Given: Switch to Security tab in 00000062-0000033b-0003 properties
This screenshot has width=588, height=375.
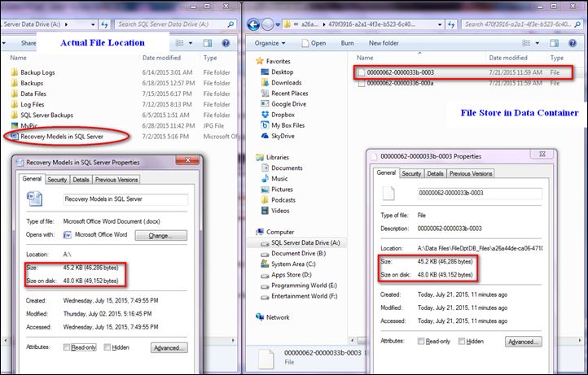Looking at the screenshot, I should coord(411,173).
